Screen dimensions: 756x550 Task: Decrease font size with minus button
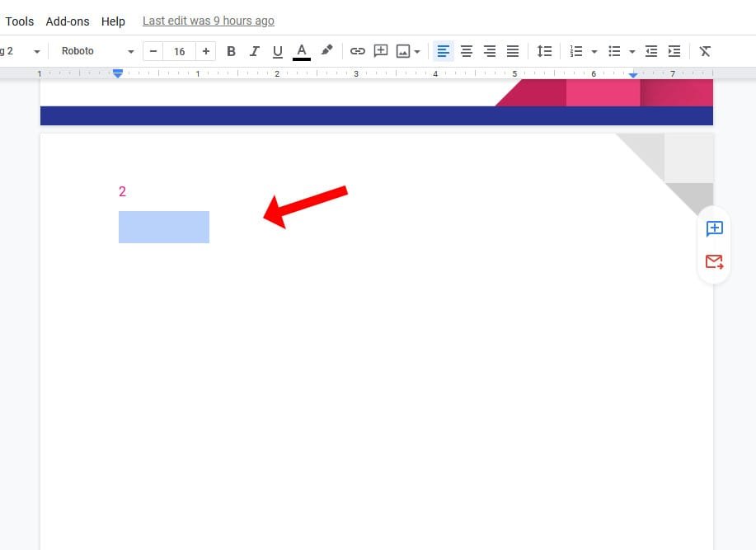click(153, 51)
